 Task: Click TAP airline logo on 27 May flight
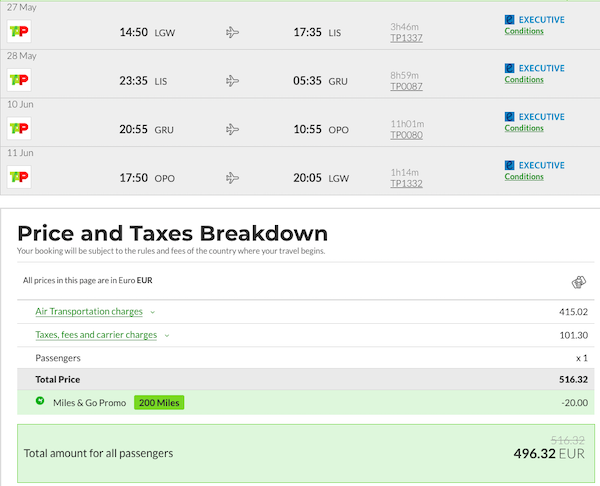click(x=19, y=31)
